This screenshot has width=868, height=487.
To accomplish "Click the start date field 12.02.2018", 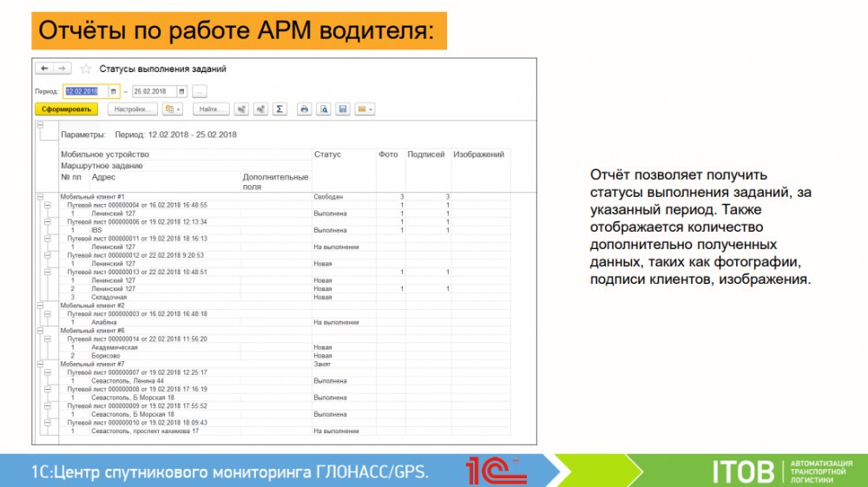I will pyautogui.click(x=84, y=91).
